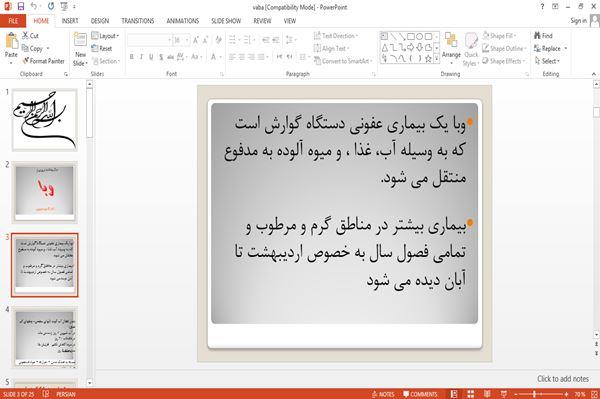Reset the slide layout with Reset
The height and width of the screenshot is (399, 600).
coord(102,49)
